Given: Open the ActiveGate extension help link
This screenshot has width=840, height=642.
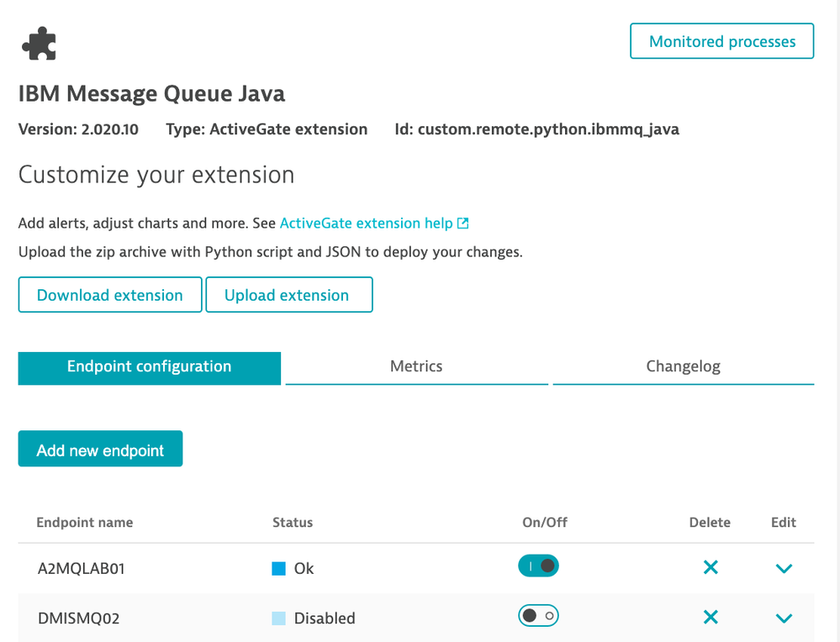Looking at the screenshot, I should coord(367,224).
